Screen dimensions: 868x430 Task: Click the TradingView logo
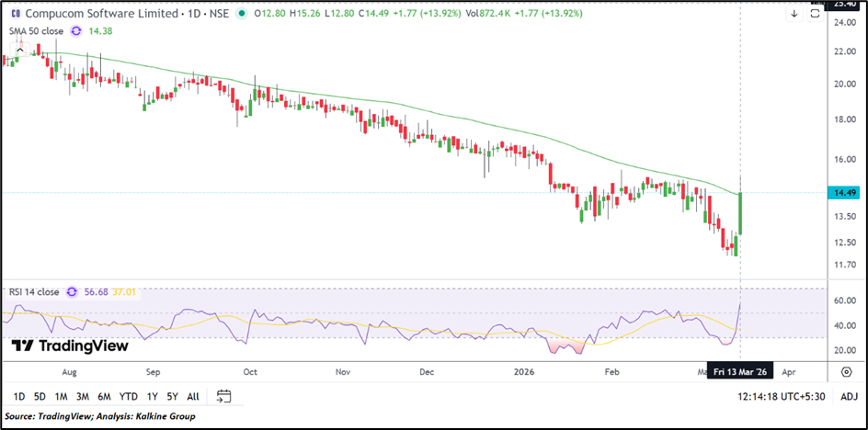coord(70,346)
